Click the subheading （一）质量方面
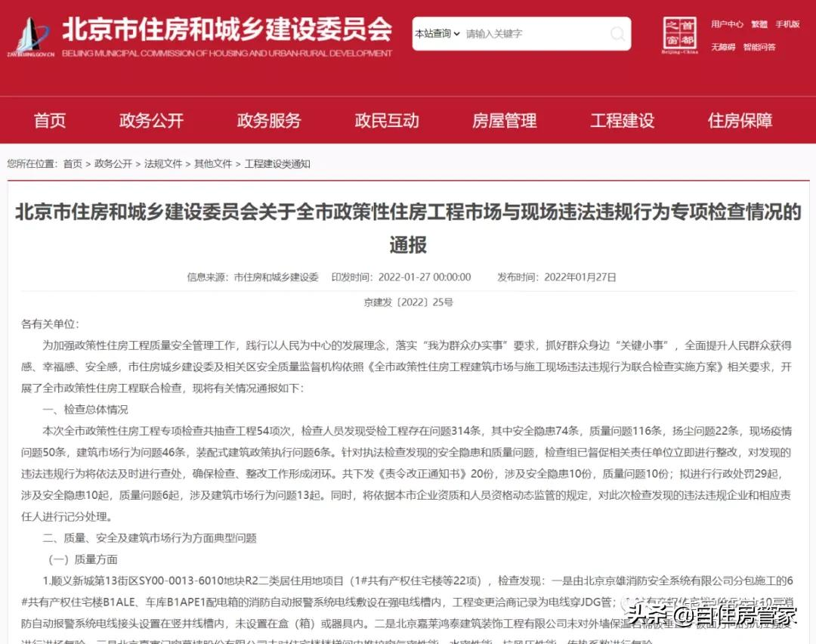The height and width of the screenshot is (644, 816). pyautogui.click(x=83, y=559)
